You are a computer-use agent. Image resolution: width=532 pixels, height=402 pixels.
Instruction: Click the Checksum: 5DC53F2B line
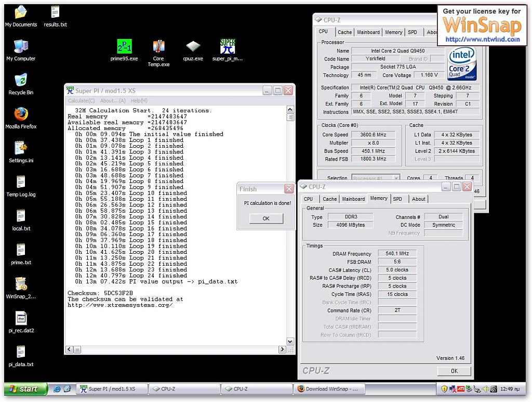[100, 293]
